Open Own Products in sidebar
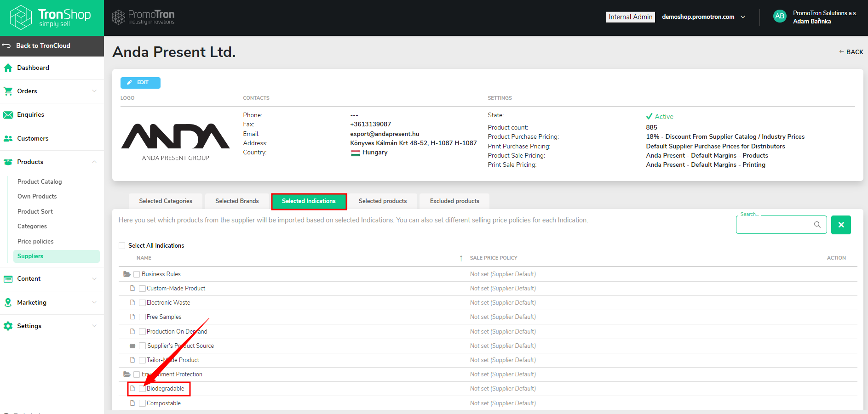 (x=37, y=196)
